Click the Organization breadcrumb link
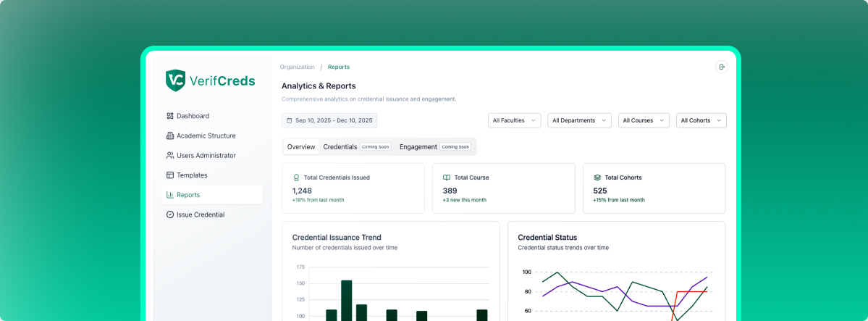 tap(297, 67)
